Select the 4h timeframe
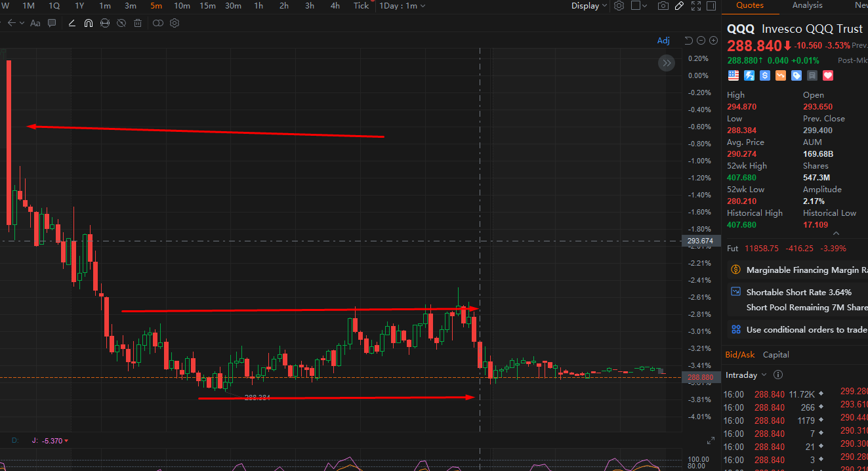The width and height of the screenshot is (868, 471). 335,6
